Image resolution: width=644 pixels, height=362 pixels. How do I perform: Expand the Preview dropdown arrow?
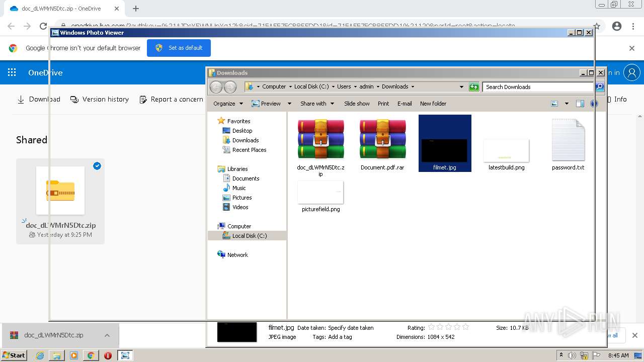289,104
